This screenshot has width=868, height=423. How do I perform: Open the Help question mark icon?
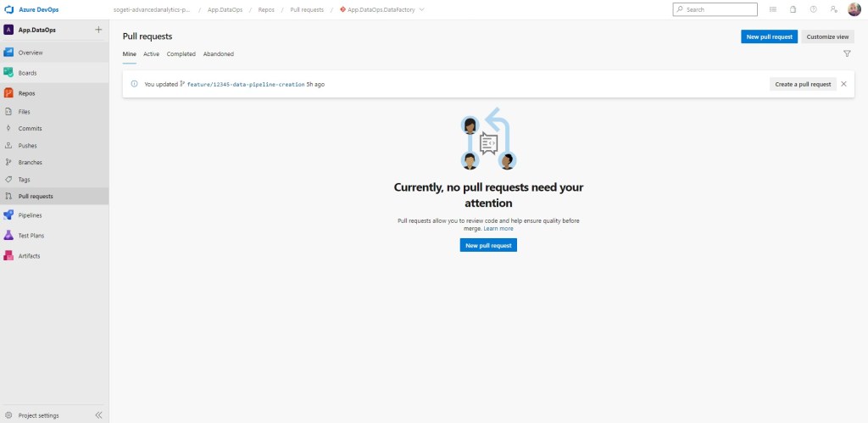pyautogui.click(x=813, y=9)
